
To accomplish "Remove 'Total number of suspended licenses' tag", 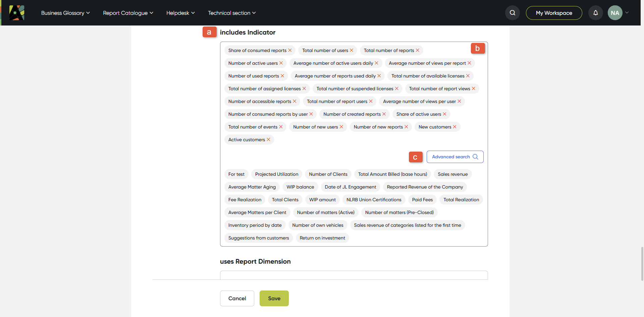I will [x=397, y=89].
